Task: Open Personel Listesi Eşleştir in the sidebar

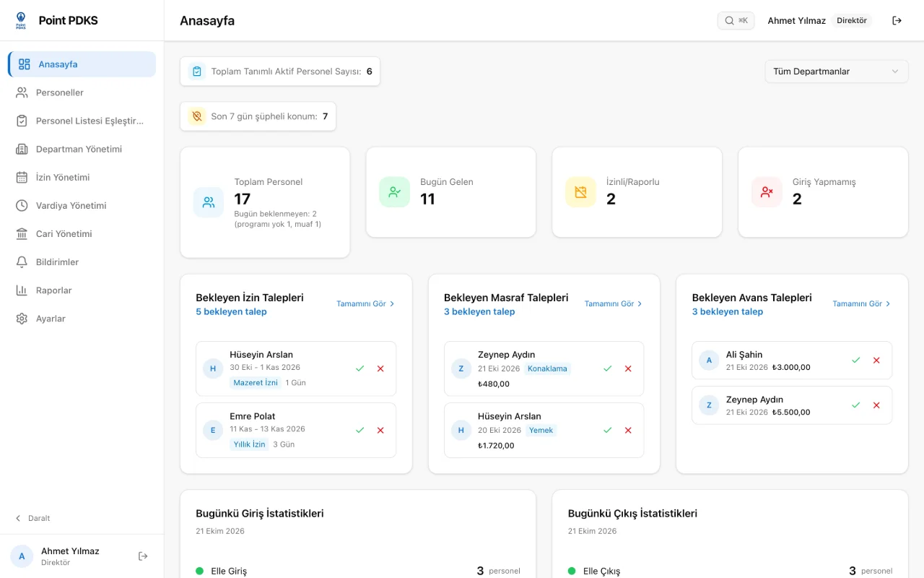Action: pos(82,121)
